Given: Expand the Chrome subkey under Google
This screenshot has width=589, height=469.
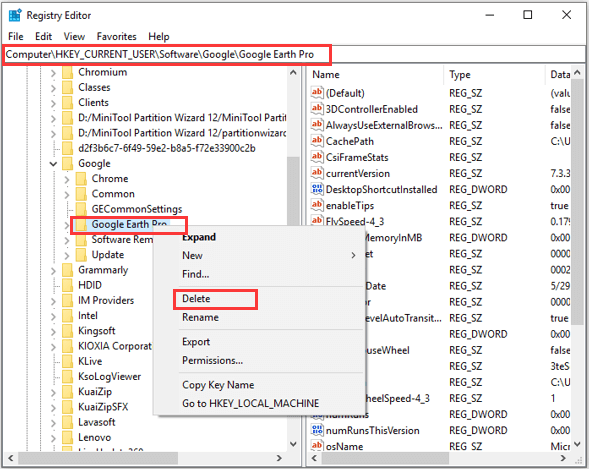Looking at the screenshot, I should pos(67,179).
